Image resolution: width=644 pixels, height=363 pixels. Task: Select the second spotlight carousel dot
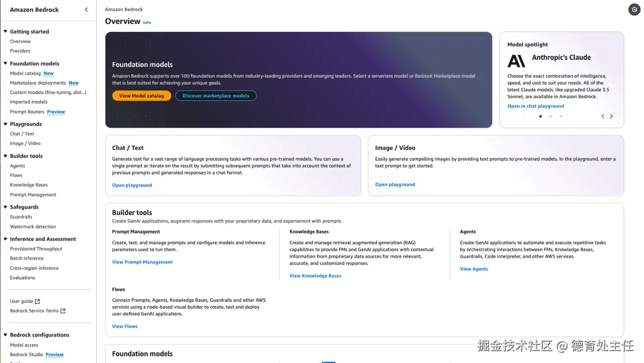pos(551,116)
